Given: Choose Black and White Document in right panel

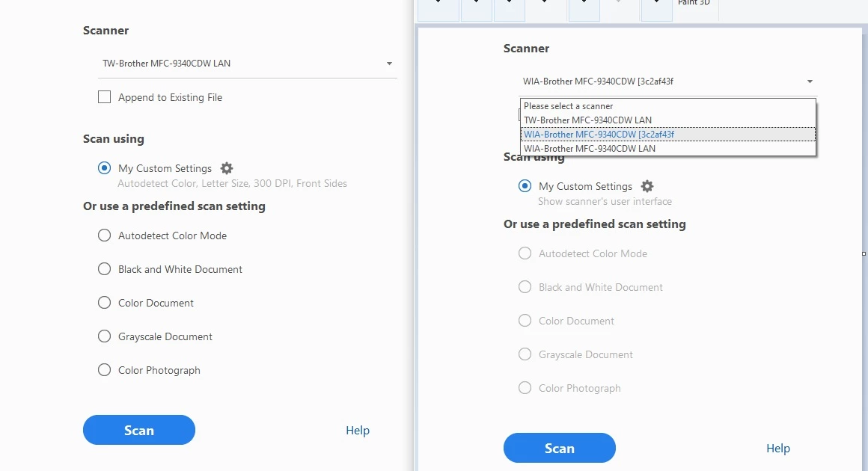Looking at the screenshot, I should point(525,288).
